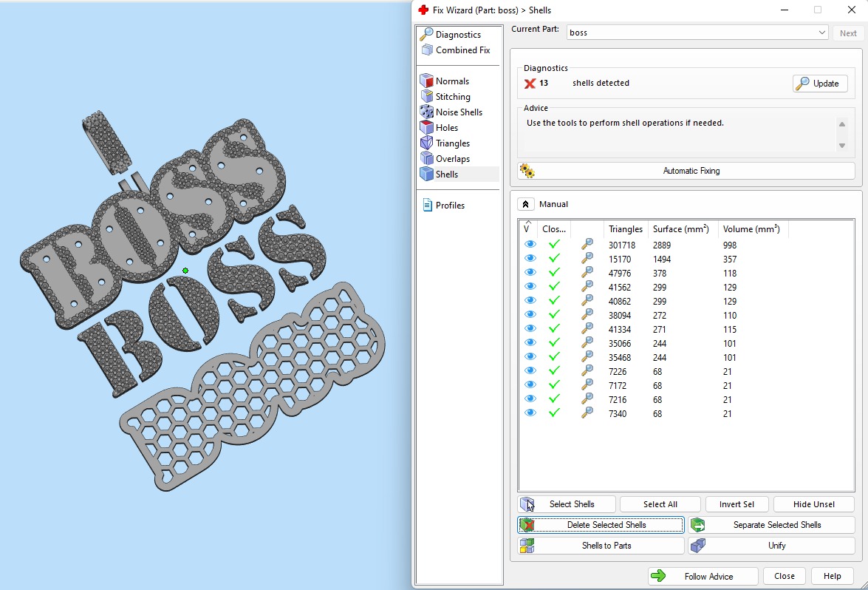Toggle eye icon for 7172-triangle shell
Screen dimensions: 868x590
(530, 384)
